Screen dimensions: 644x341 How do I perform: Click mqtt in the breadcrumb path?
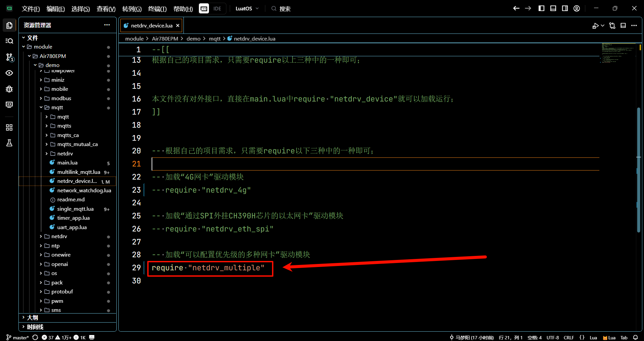pos(215,39)
